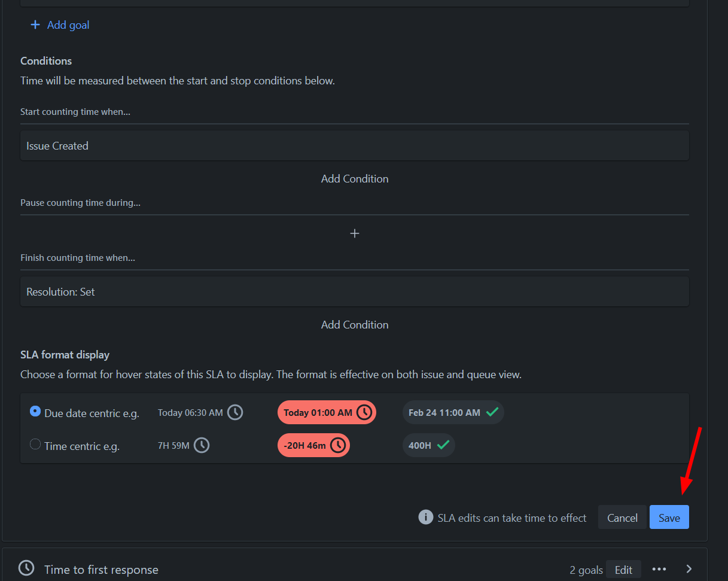728x581 pixels.
Task: Expand the Time to first response section
Action: 689,569
